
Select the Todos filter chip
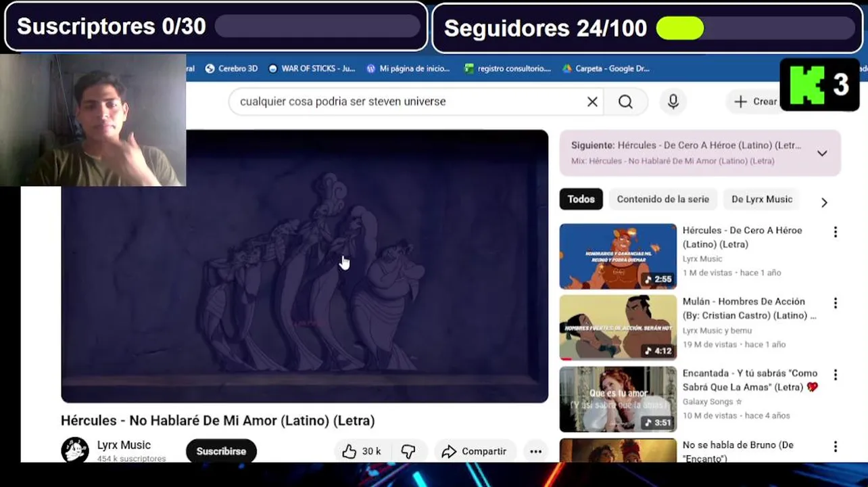pos(581,200)
